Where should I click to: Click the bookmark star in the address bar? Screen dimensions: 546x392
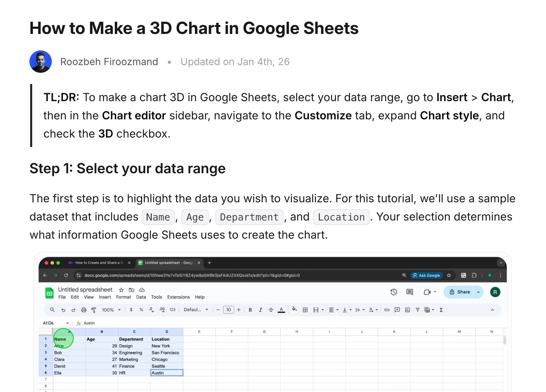tap(449, 275)
